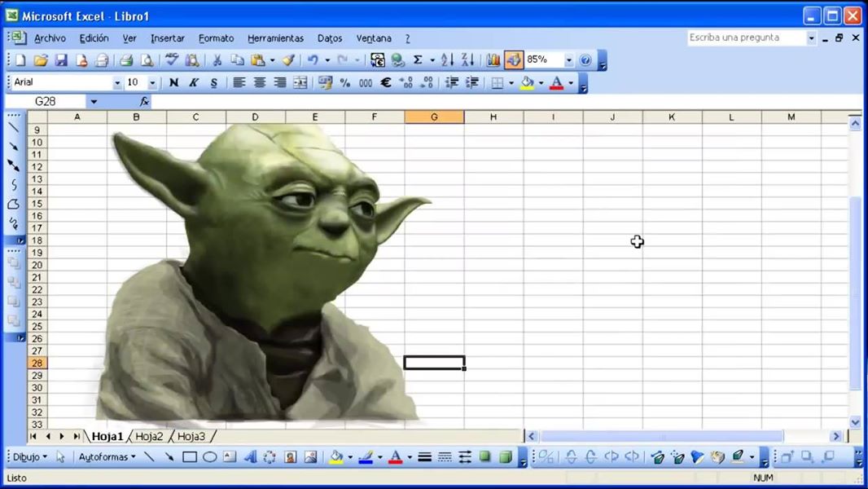Toggle italic (K) formatting
The image size is (868, 489).
pos(194,83)
